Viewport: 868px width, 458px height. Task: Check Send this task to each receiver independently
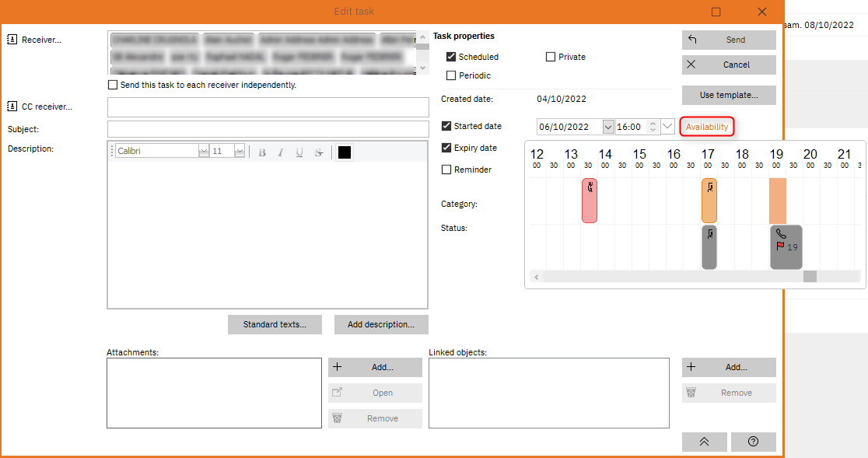113,85
